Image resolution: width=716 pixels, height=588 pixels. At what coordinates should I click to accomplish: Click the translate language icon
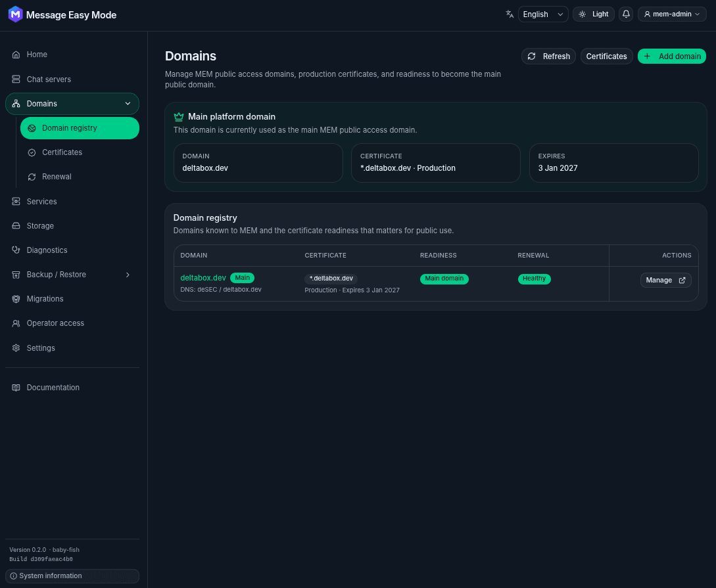[510, 14]
